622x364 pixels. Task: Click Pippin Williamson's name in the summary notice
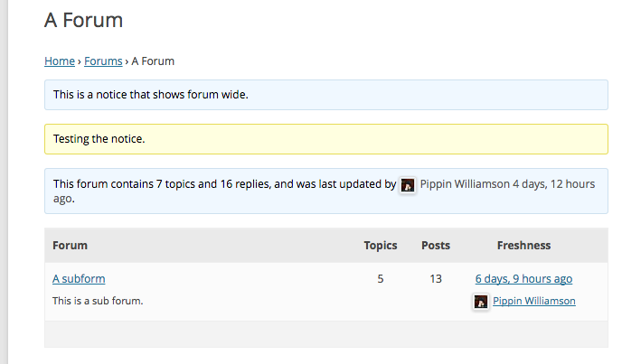click(x=464, y=184)
